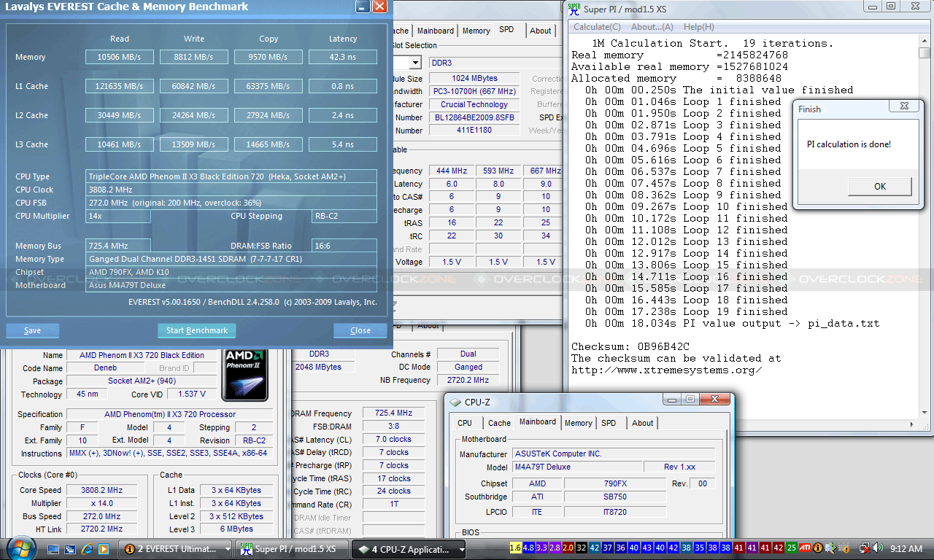934x560 pixels.
Task: Open the Help(H) menu in Super PI
Action: 698,27
